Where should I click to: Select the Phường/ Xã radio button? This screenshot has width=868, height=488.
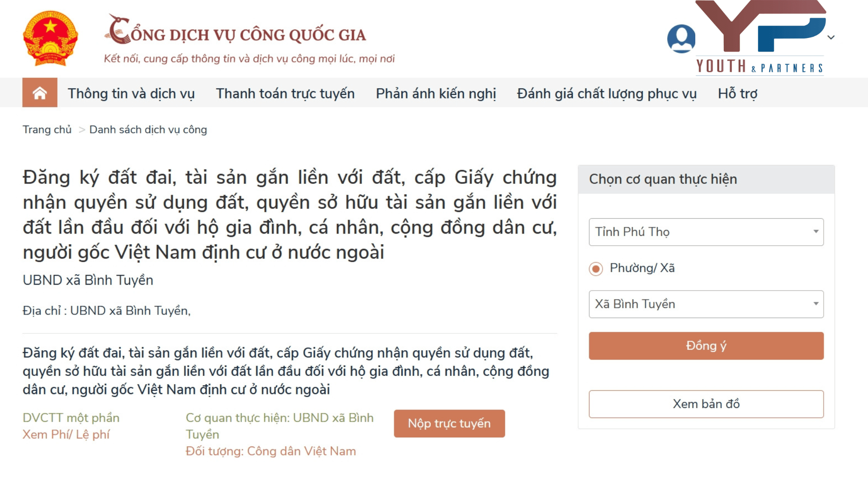tap(595, 268)
